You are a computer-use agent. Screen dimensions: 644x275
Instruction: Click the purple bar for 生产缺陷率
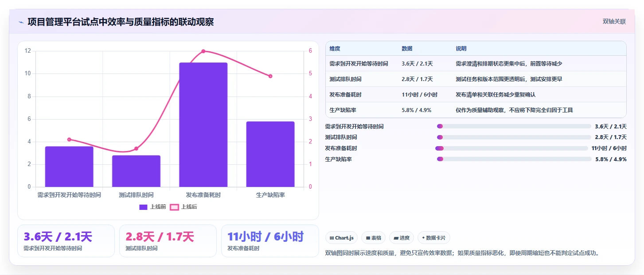[x=270, y=154]
